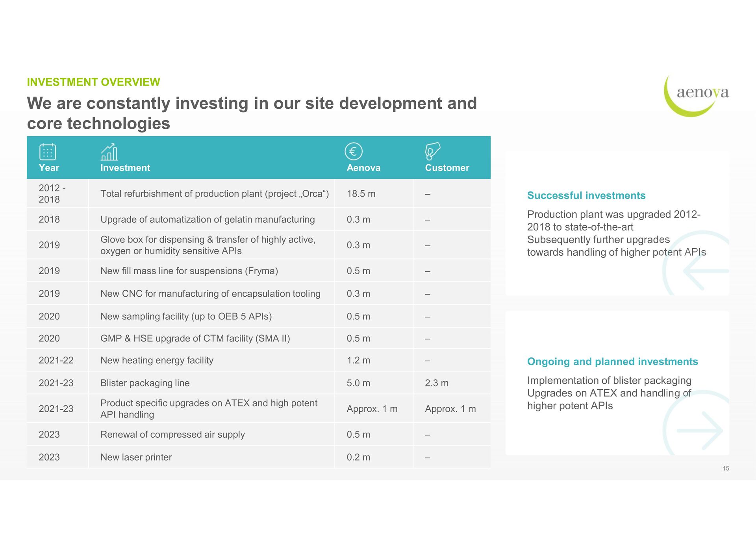The height and width of the screenshot is (535, 756).
Task: Select the 2.3 m customer amount
Action: click(437, 383)
